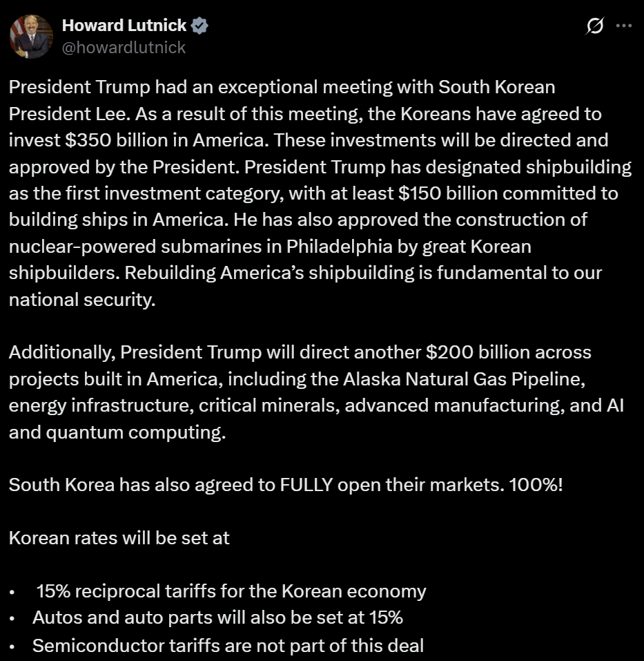The width and height of the screenshot is (644, 661).
Task: Visit the @howardlutnick profile handle
Action: tap(122, 48)
